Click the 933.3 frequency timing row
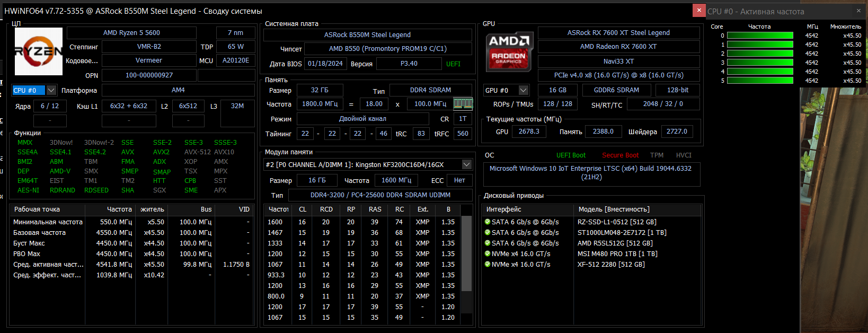 tap(362, 275)
